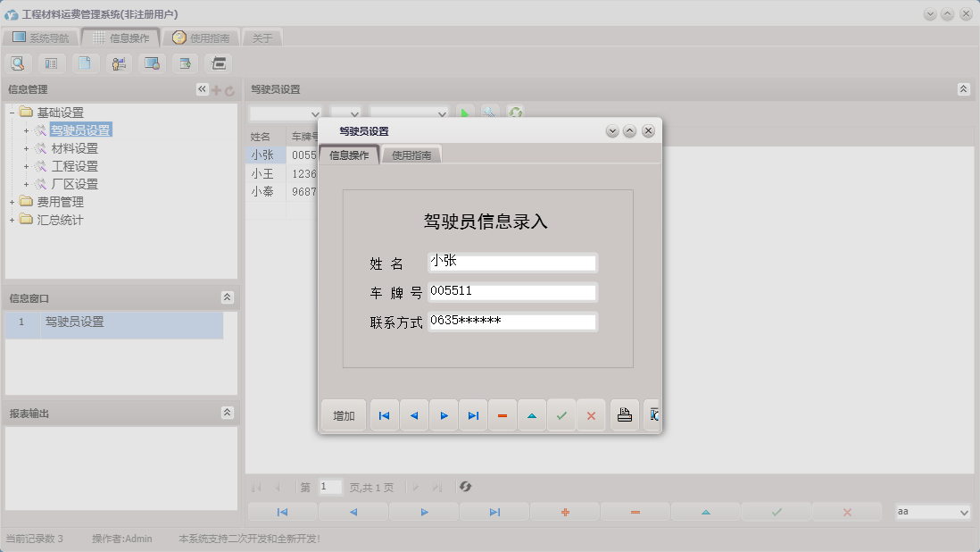Click the green confirm checkmark in the dialog
Screen dimensions: 980x552
coord(561,414)
